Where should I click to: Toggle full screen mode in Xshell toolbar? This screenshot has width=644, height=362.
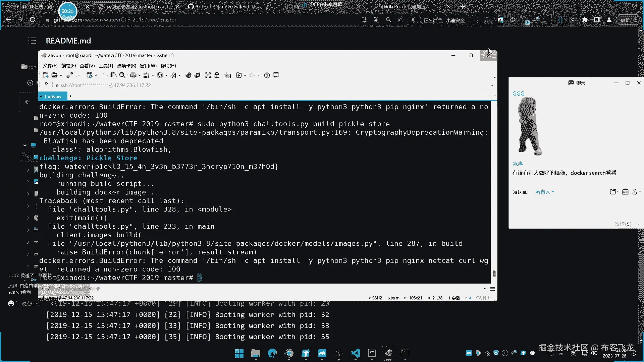point(208,75)
